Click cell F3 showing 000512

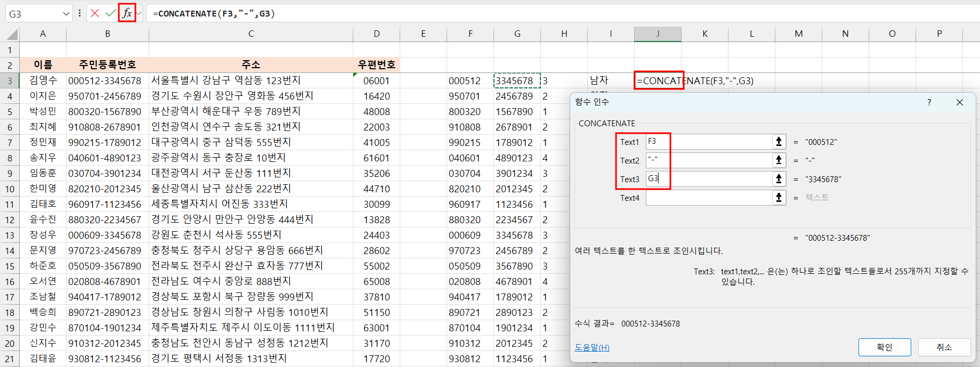pos(471,80)
